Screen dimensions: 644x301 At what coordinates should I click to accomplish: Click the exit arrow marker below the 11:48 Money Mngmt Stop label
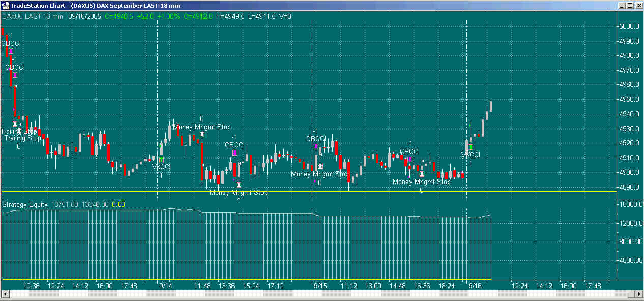[202, 135]
